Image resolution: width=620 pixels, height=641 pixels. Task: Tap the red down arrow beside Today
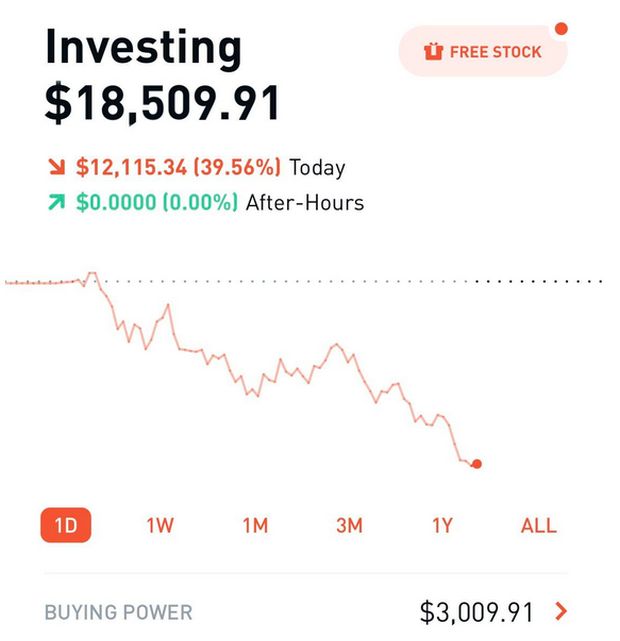click(x=57, y=167)
